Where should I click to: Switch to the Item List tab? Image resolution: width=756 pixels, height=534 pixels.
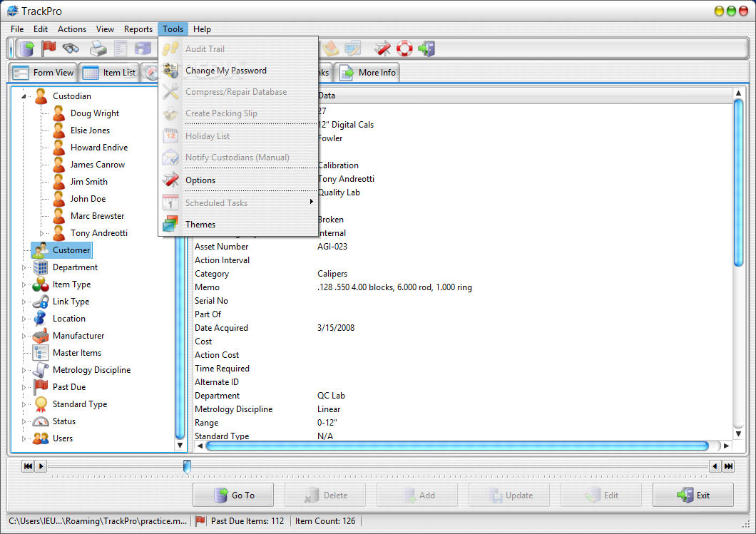tap(109, 72)
